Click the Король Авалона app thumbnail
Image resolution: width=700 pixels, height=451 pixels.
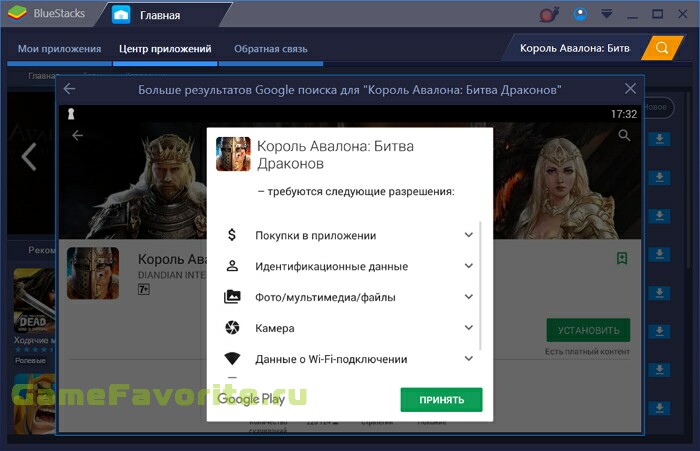pyautogui.click(x=93, y=273)
